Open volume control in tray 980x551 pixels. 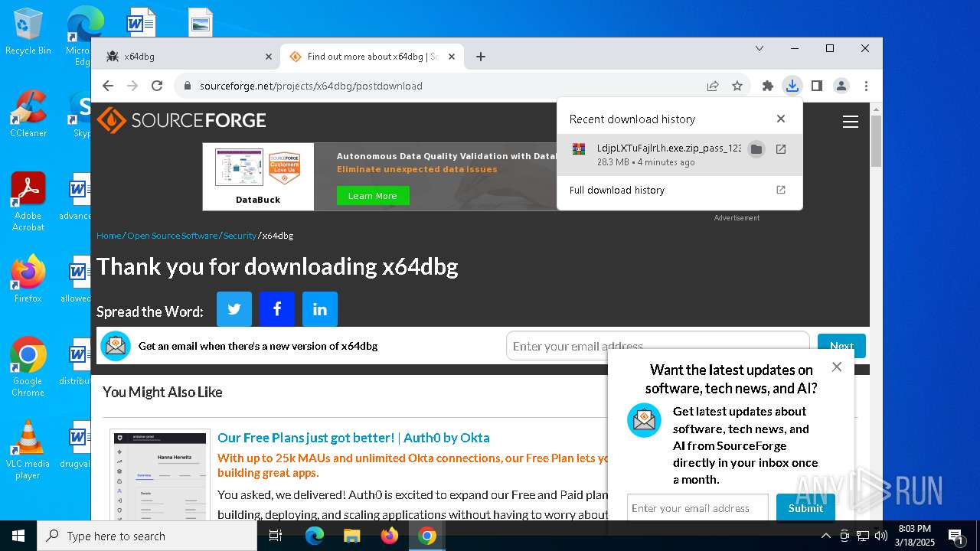coord(881,536)
